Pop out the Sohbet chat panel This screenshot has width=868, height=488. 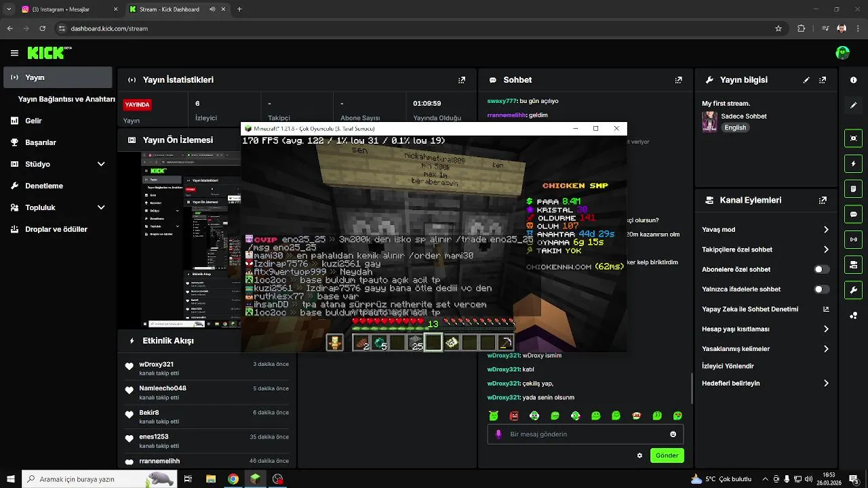pos(678,80)
